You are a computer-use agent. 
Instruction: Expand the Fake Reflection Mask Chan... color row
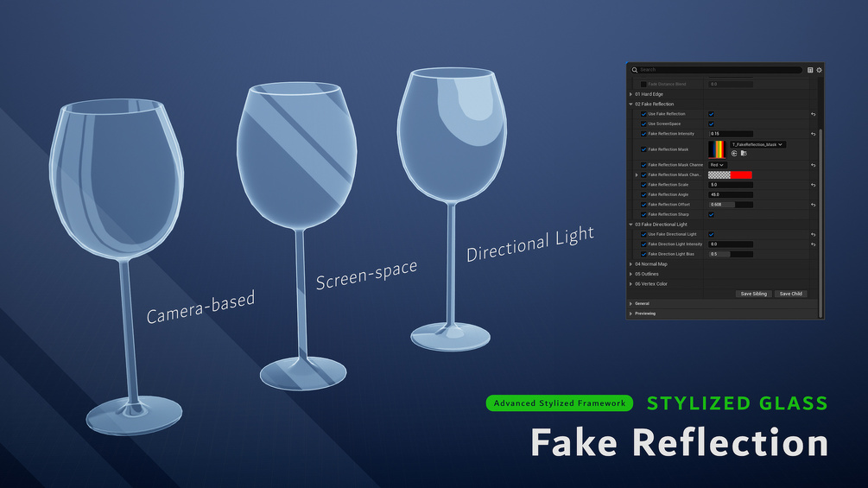tap(637, 174)
